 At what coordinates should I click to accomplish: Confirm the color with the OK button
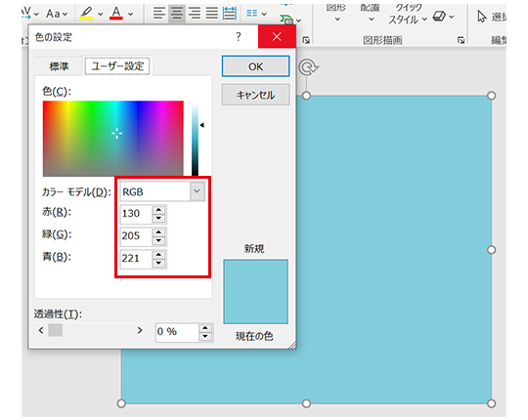[255, 66]
